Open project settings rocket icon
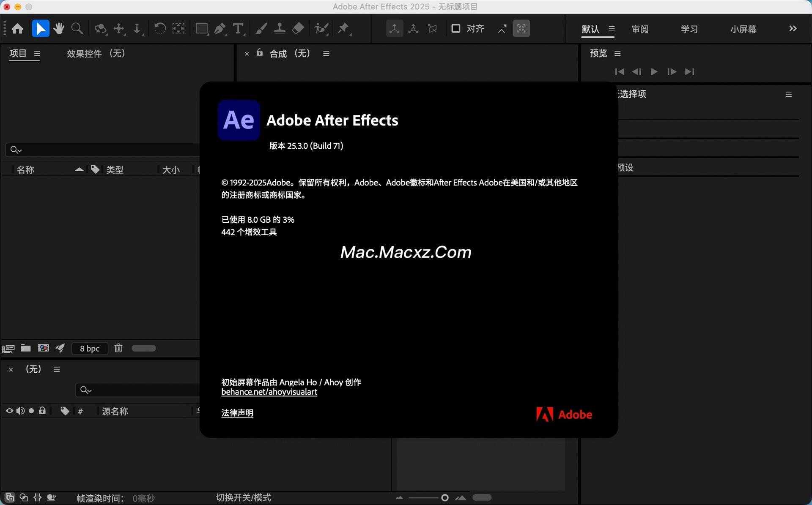This screenshot has width=812, height=505. (x=60, y=348)
